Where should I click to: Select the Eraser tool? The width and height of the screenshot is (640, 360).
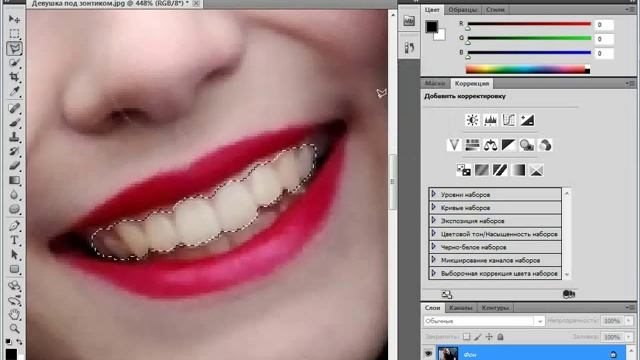point(14,165)
